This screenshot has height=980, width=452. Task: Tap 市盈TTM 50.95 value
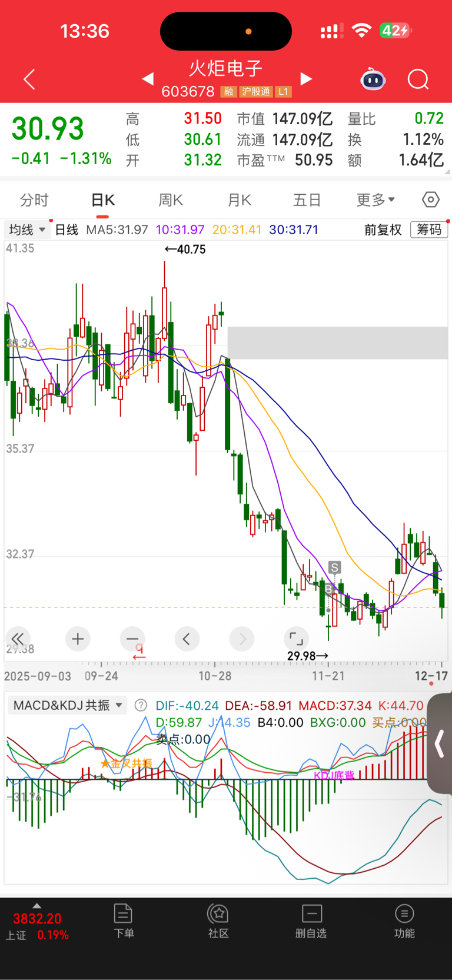(x=314, y=160)
